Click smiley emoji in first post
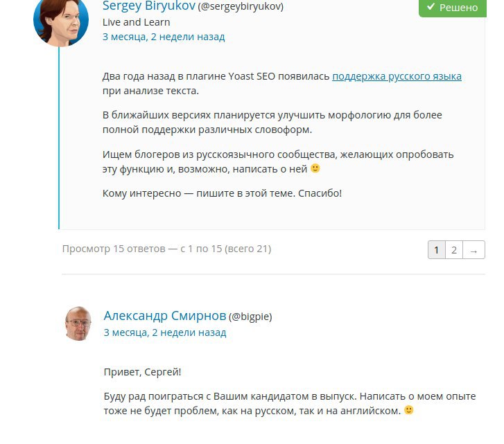504x444 pixels. (315, 168)
